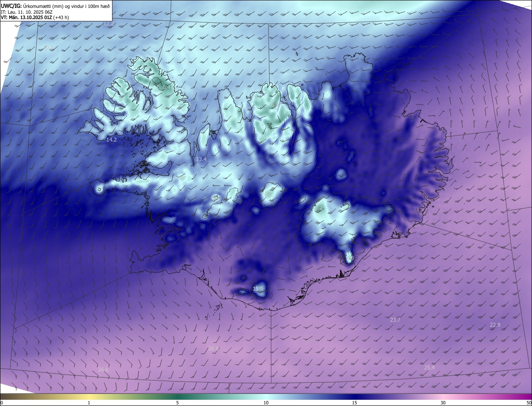
Task: Click the 12.2 value label on the map
Action: point(108,24)
